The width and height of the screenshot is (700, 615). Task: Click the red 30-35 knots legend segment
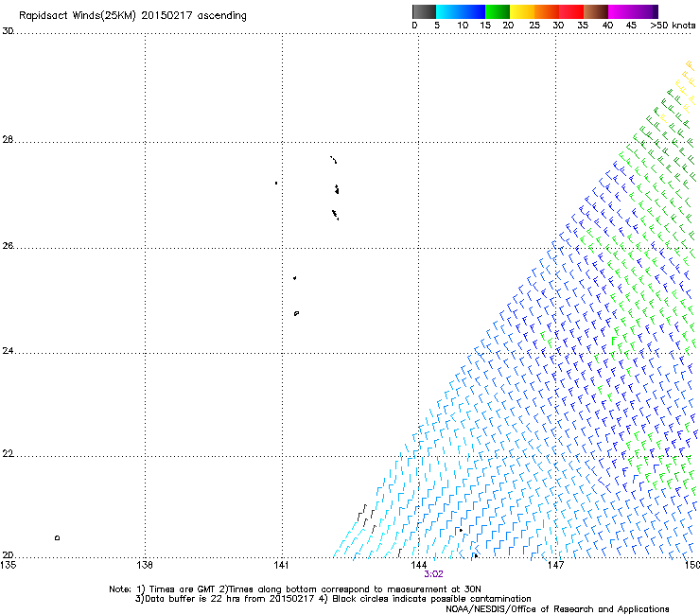[x=571, y=11]
